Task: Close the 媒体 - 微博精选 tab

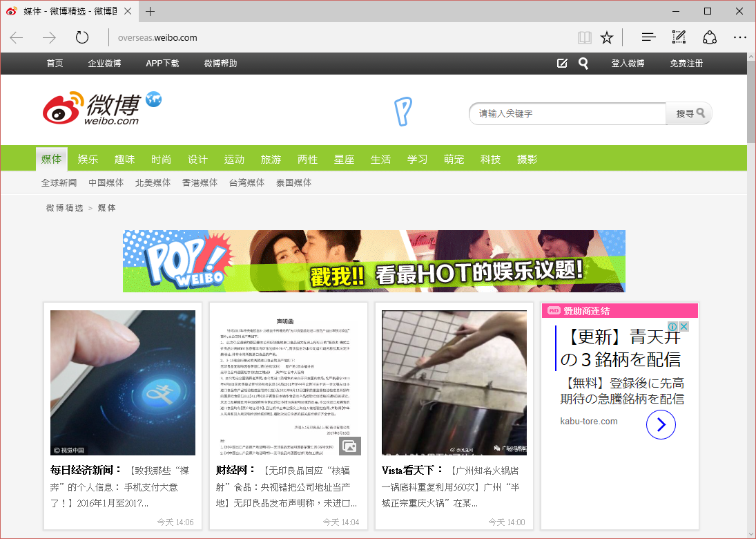Action: (x=128, y=11)
